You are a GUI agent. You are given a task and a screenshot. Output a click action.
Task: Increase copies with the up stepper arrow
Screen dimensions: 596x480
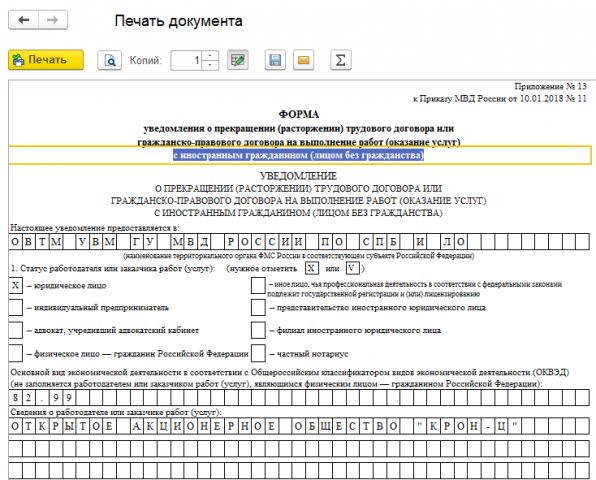point(210,55)
